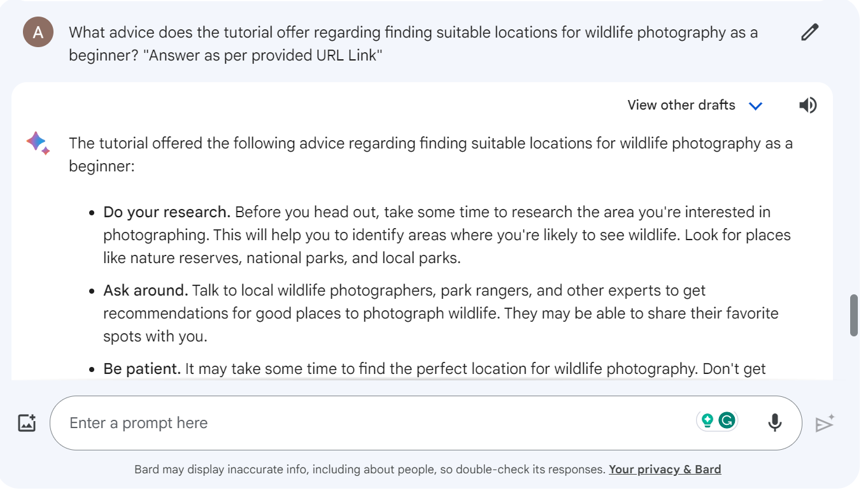This screenshot has height=495, width=868.
Task: Click the send message arrow icon
Action: click(825, 423)
